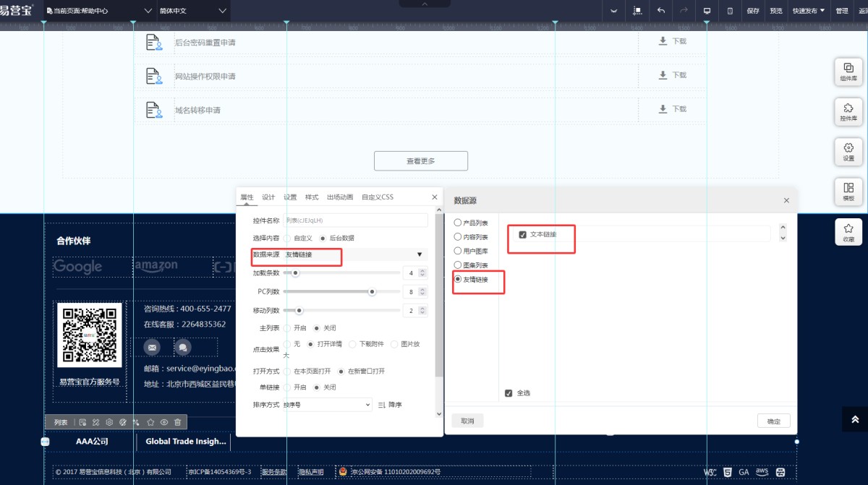The height and width of the screenshot is (485, 868).
Task: Click the gear icon on the 列表 toolbar
Action: pos(109,422)
